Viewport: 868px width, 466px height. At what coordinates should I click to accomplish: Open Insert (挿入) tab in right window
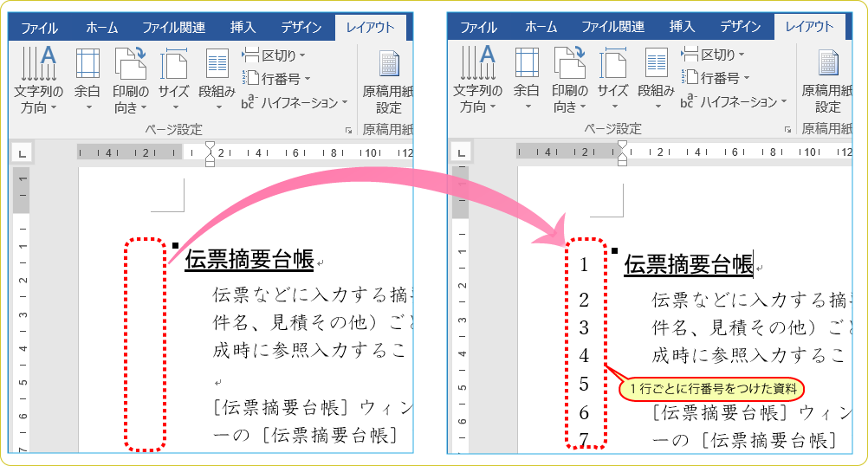click(683, 27)
